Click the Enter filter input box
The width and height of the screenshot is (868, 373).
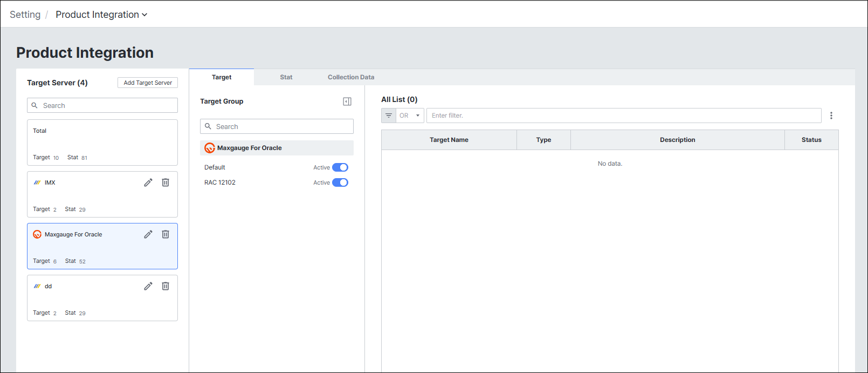tap(624, 116)
